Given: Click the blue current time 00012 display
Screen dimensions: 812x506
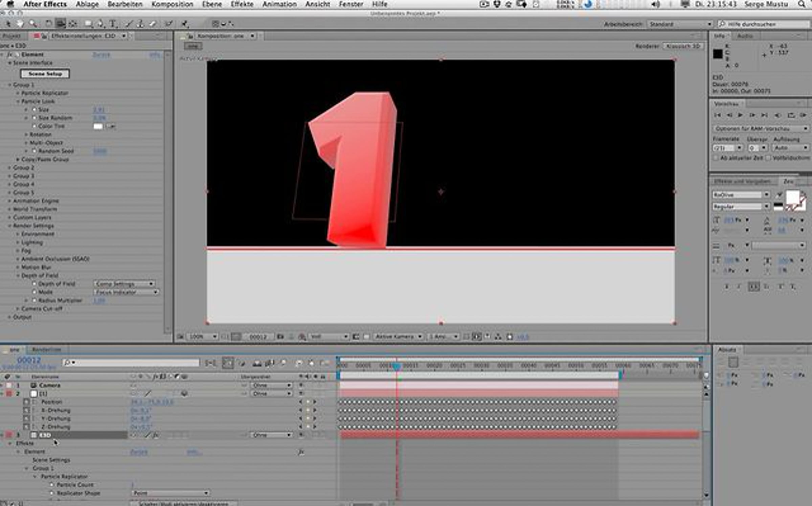Looking at the screenshot, I should pos(29,360).
